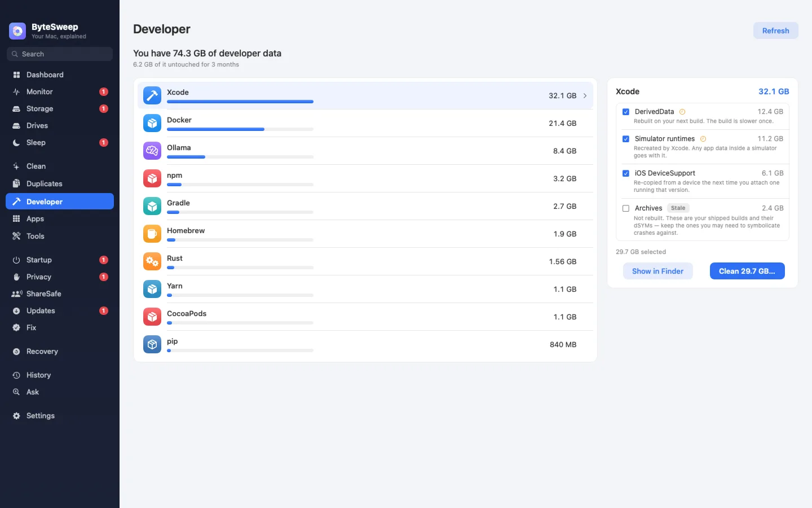Click the warning icon beside Simulator runtimes
812x508 pixels.
703,139
